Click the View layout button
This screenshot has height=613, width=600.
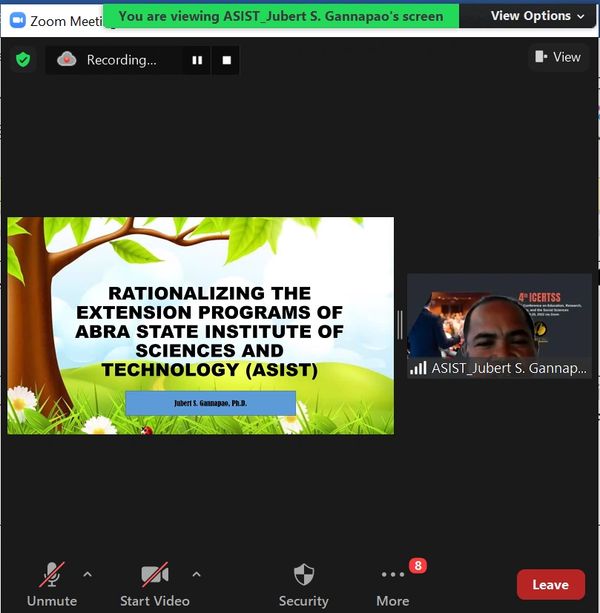[x=558, y=57]
